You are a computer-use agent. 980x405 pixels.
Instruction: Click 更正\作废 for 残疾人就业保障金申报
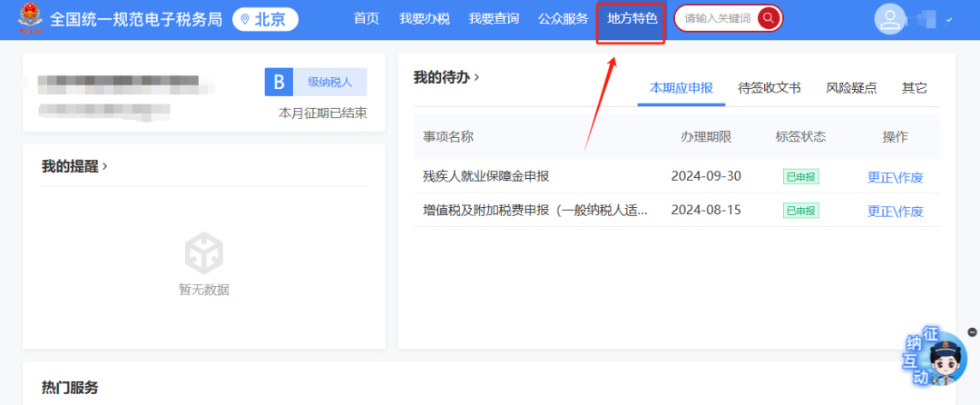pyautogui.click(x=895, y=177)
